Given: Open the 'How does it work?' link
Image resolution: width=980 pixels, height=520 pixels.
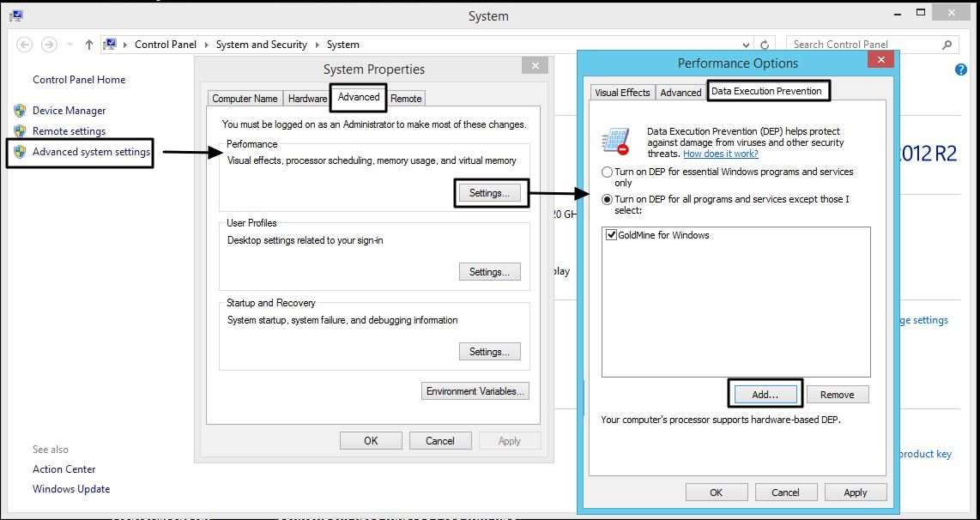Looking at the screenshot, I should (x=720, y=154).
